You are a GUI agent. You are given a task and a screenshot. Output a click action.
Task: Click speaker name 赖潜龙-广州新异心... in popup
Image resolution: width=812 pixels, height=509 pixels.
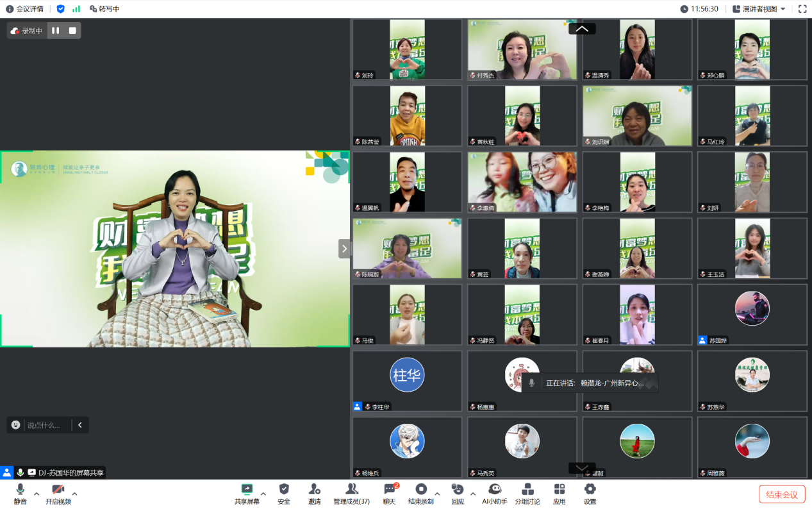click(x=612, y=383)
